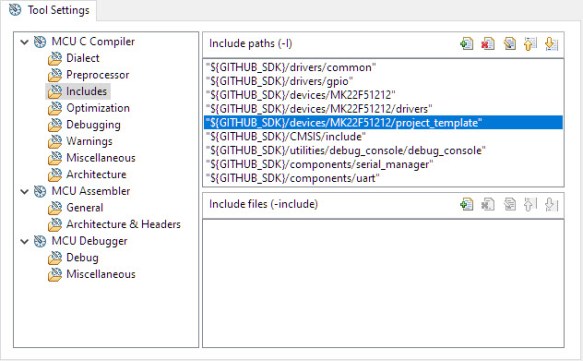Screen dimensions: 583x361
Task: Select the components/serial_manager include path
Action: [383, 164]
